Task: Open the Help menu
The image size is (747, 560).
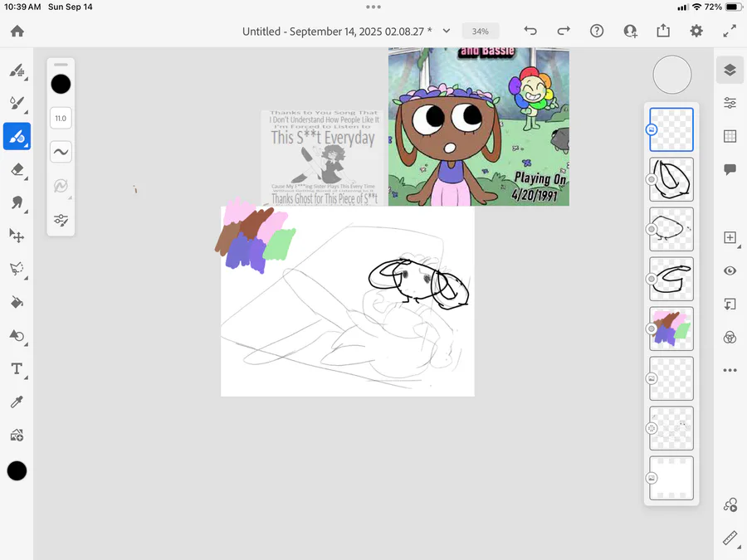Action: [597, 32]
